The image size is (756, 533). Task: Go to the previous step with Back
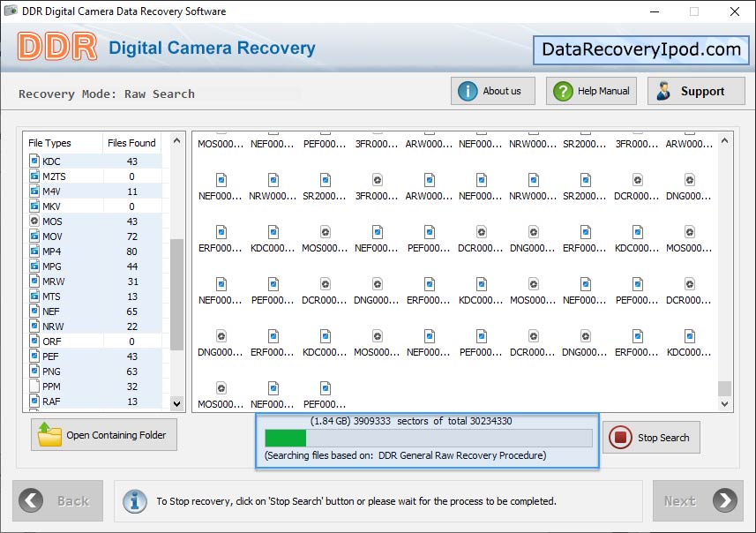58,500
